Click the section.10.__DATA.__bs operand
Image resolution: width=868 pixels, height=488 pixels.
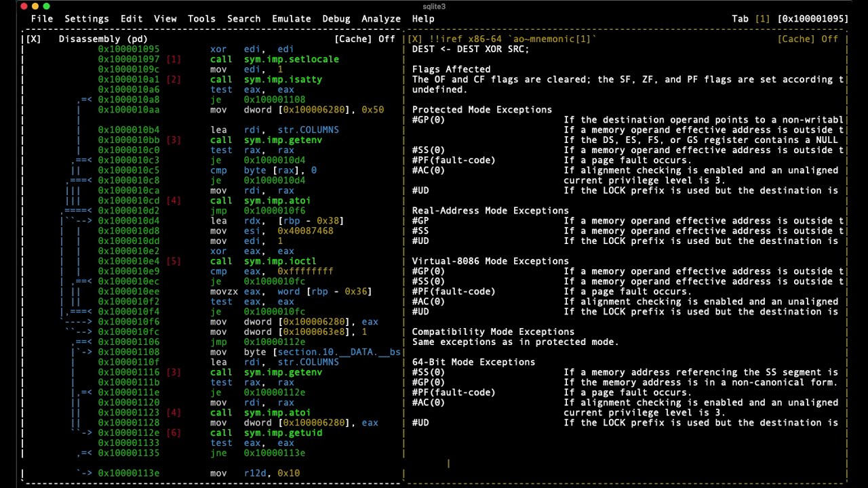point(340,352)
